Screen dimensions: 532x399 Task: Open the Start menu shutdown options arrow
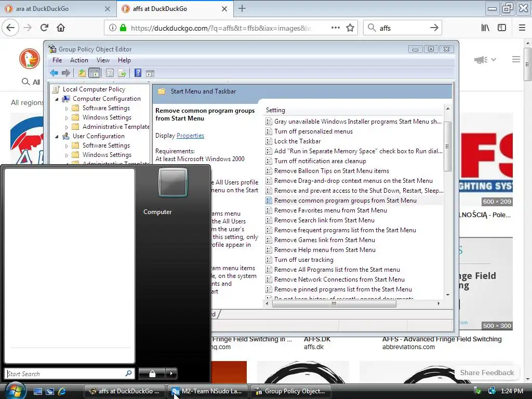click(x=171, y=374)
